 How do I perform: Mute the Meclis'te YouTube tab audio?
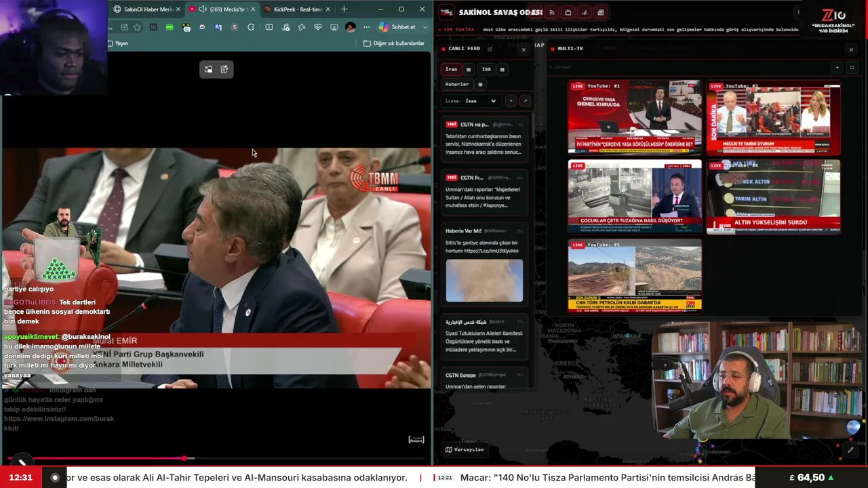tap(203, 9)
